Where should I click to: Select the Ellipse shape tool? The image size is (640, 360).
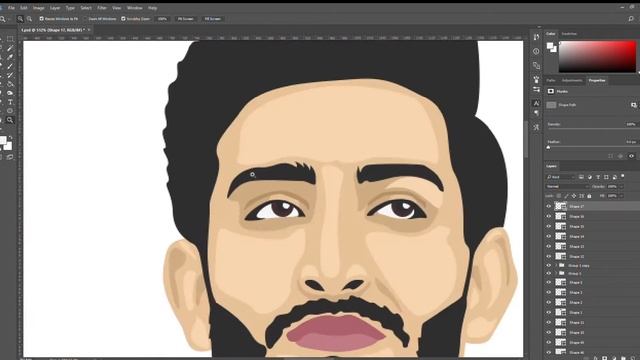tap(10, 111)
